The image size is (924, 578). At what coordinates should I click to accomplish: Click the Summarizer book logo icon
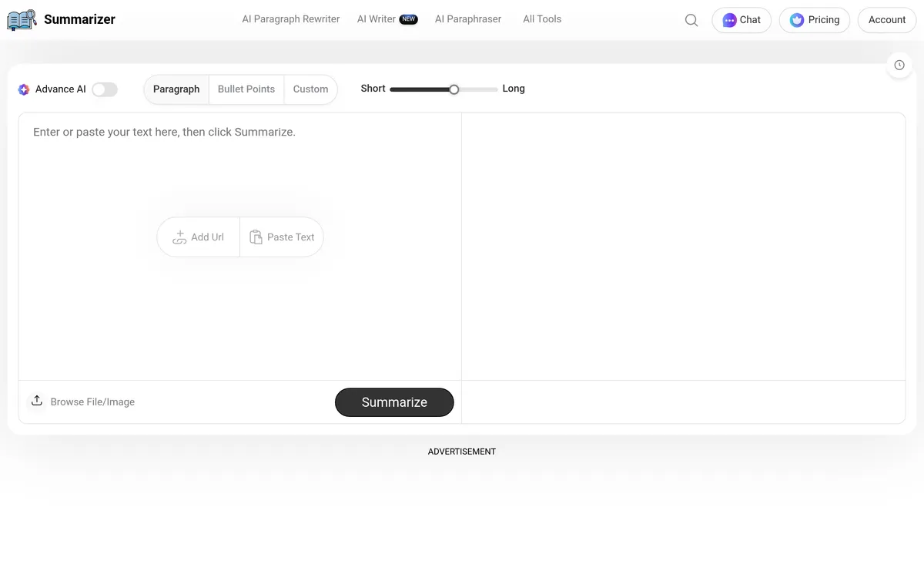22,19
